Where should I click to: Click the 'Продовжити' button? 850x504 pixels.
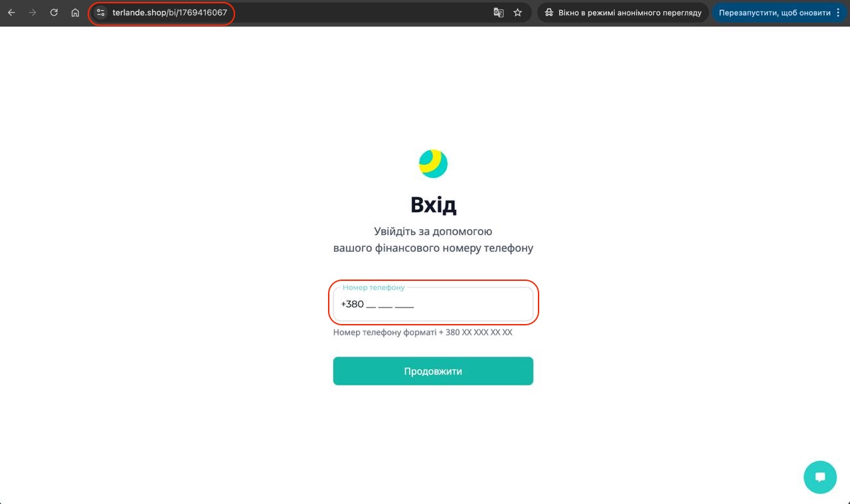(x=433, y=371)
